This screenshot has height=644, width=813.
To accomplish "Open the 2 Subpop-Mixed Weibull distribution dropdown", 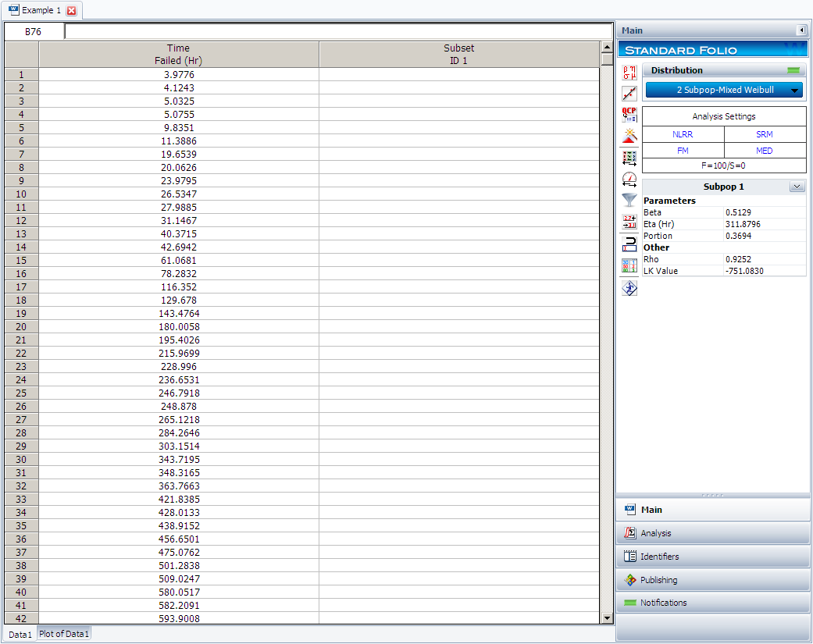I will [x=724, y=91].
